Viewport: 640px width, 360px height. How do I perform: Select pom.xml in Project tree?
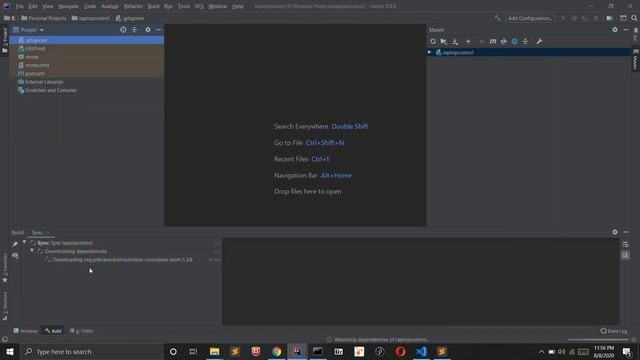coord(87,73)
